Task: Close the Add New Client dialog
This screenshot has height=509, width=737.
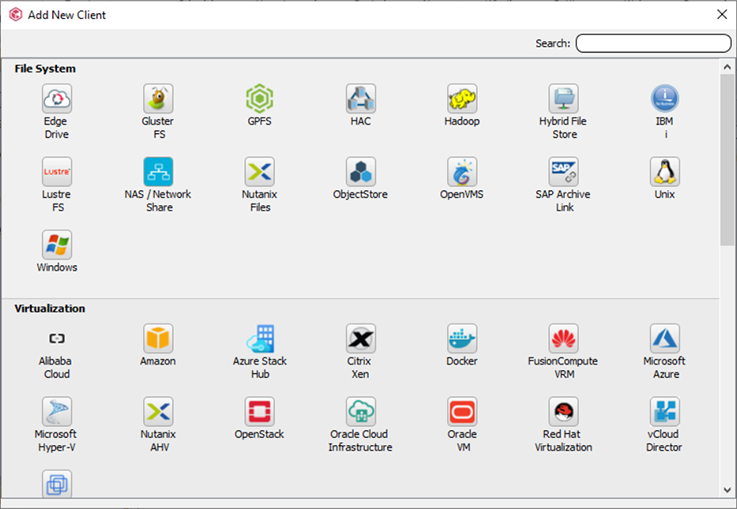Action: pos(722,15)
